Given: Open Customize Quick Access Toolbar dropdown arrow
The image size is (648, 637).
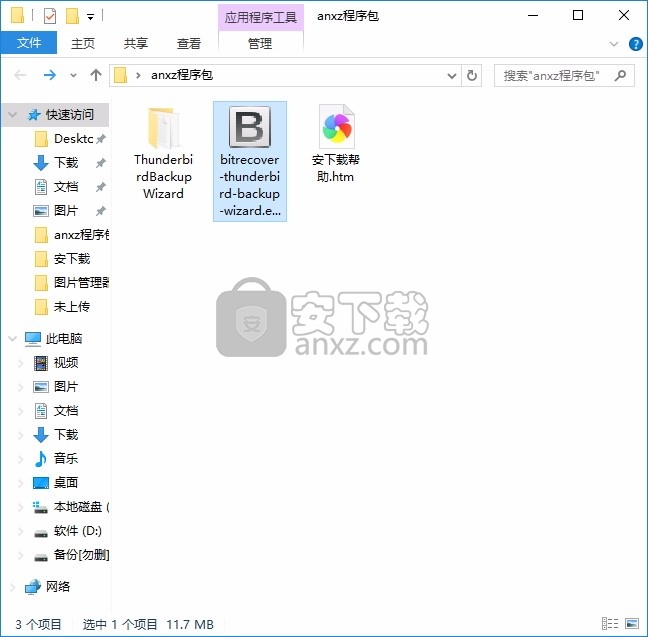Looking at the screenshot, I should (x=91, y=17).
